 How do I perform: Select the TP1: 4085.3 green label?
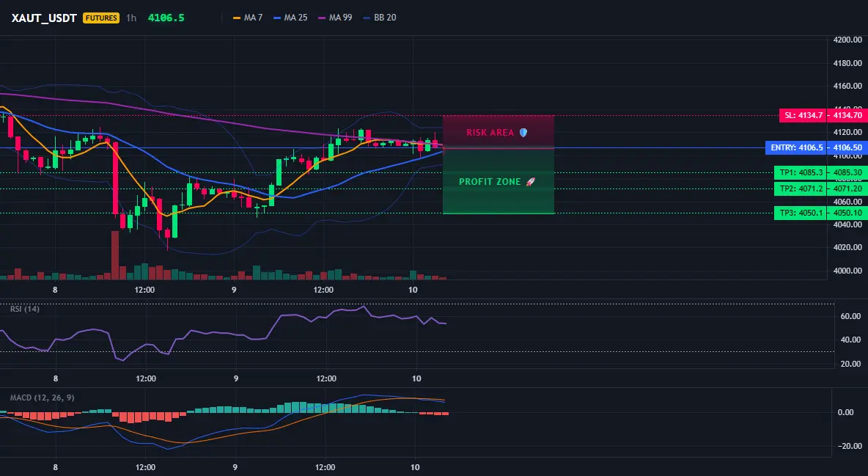point(801,172)
